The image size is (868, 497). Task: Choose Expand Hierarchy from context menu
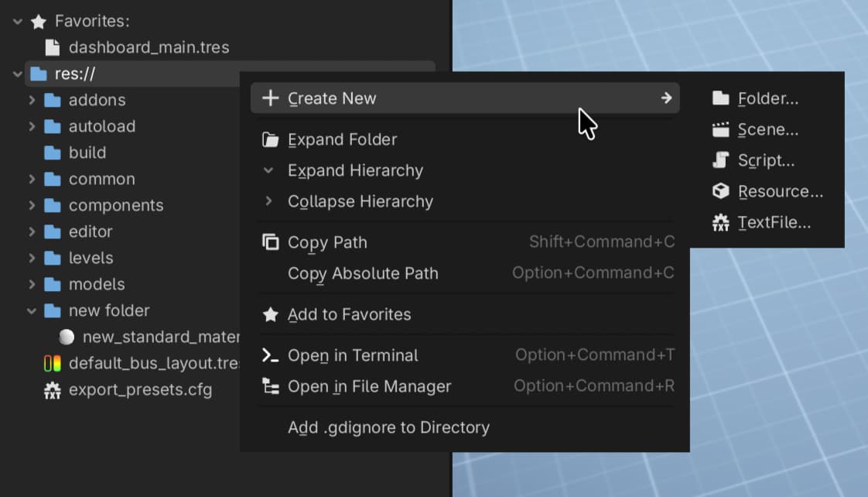tap(355, 170)
